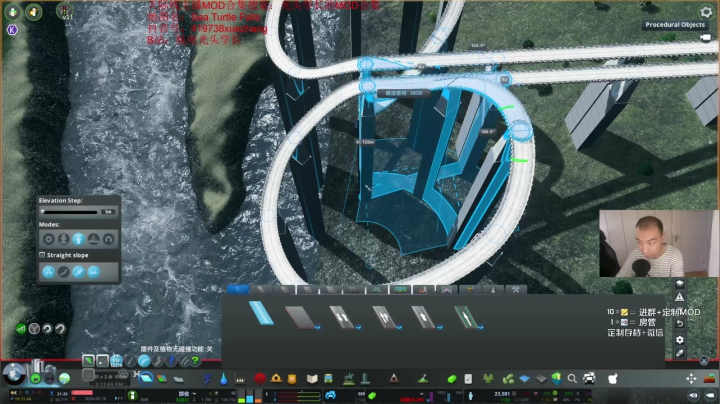The width and height of the screenshot is (720, 404).
Task: Click the grey Y-junction round icon
Action: click(34, 329)
